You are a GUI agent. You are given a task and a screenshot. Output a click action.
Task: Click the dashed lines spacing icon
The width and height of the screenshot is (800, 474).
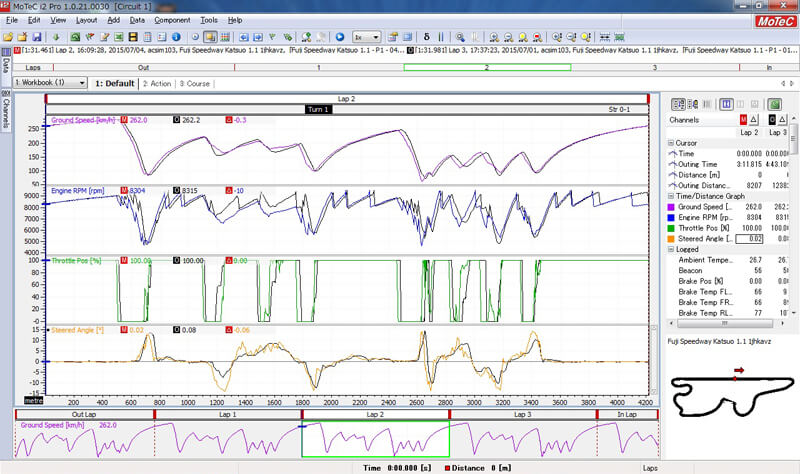[x=605, y=37]
